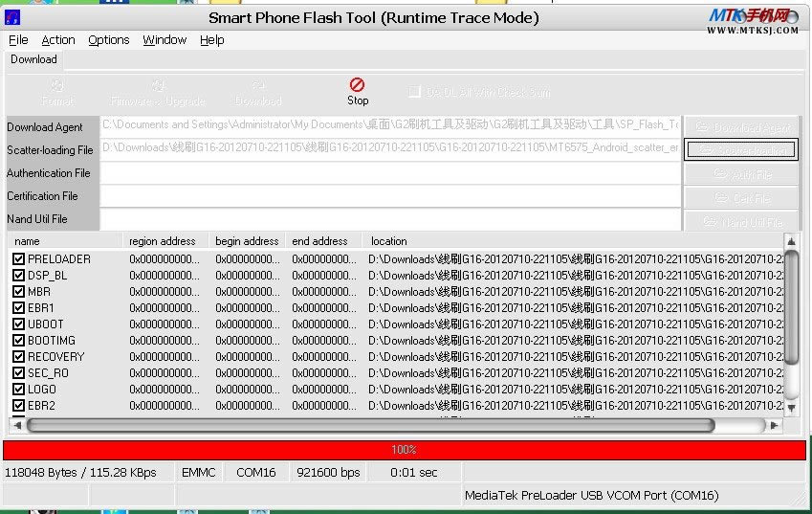
Task: Sort by the location column header
Action: pos(388,241)
